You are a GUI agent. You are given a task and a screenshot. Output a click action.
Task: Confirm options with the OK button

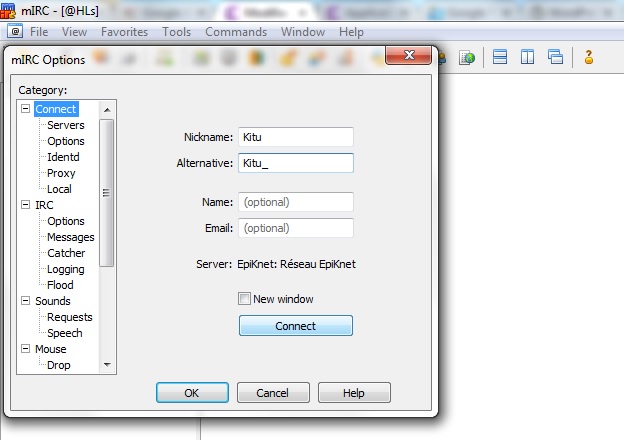192,393
